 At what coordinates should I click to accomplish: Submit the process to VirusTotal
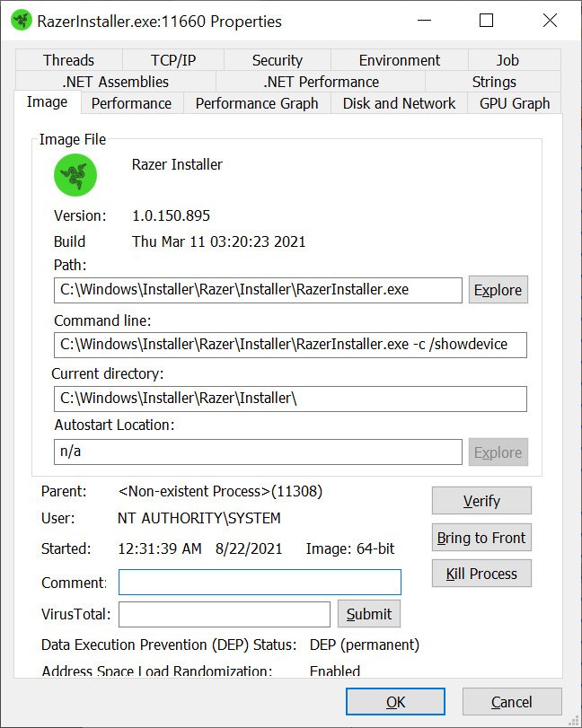coord(368,614)
